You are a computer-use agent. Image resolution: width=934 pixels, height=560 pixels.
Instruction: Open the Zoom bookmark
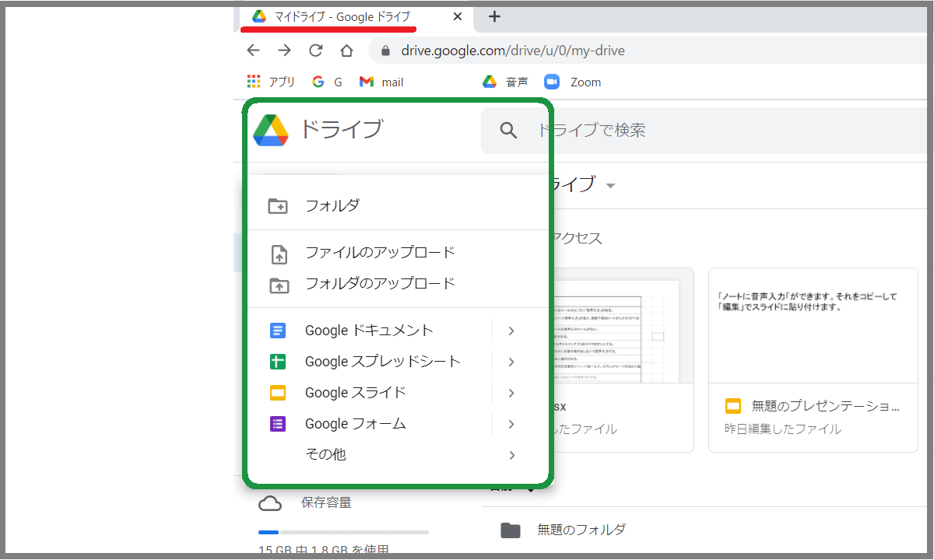pos(573,82)
